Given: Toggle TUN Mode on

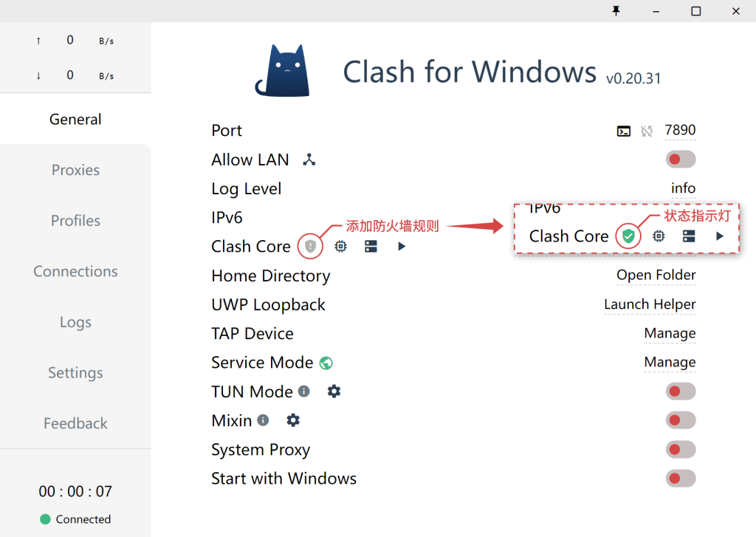Looking at the screenshot, I should coord(680,391).
